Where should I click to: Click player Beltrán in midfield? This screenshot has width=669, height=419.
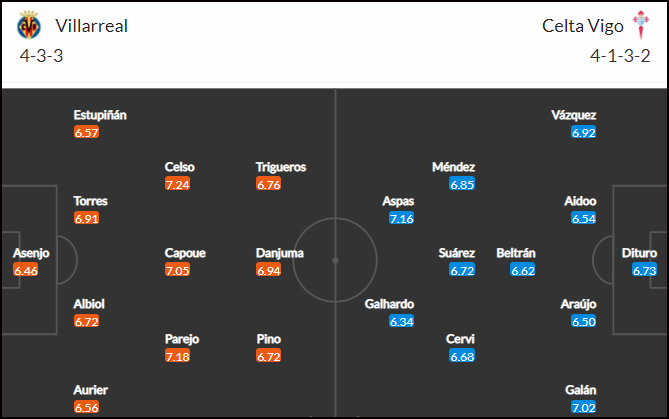(516, 253)
